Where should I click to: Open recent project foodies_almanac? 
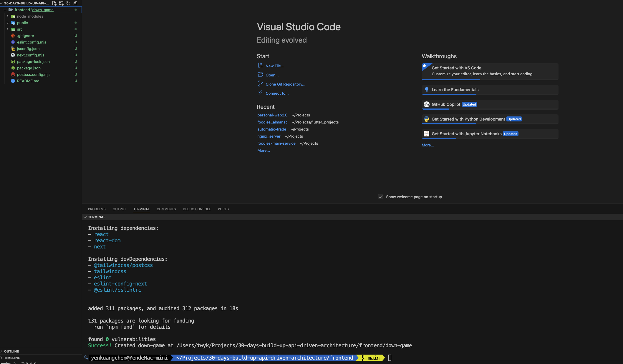point(272,122)
